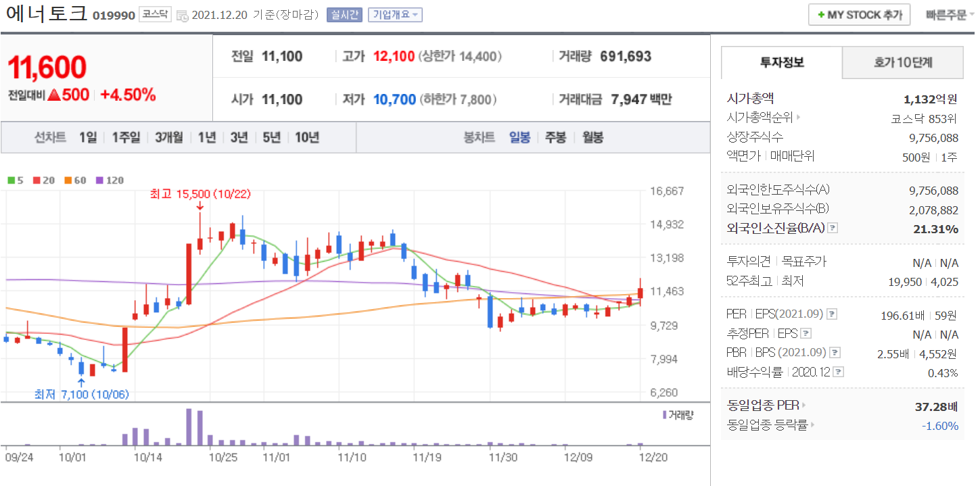Image resolution: width=980 pixels, height=486 pixels.
Task: Show the 월봉 monthly candle chart
Action: click(x=592, y=138)
